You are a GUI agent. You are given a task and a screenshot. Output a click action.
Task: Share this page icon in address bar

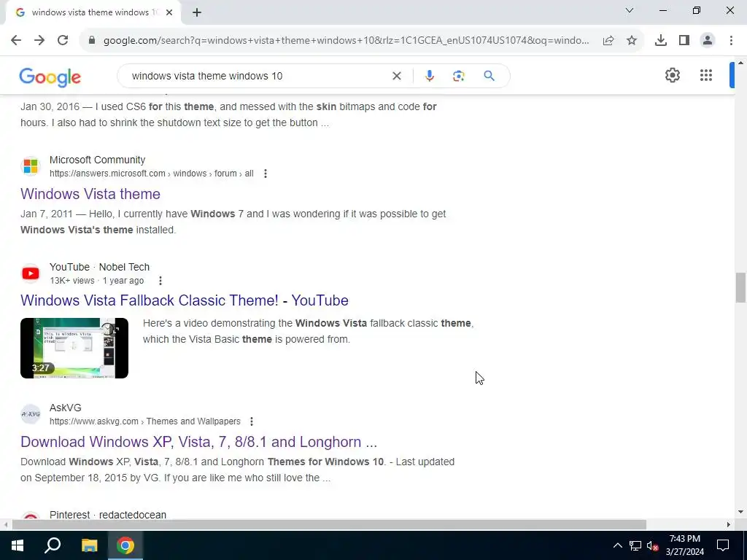click(608, 41)
